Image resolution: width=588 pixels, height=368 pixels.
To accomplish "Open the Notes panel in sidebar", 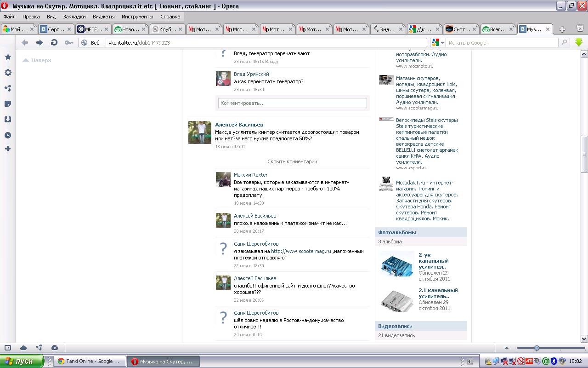I will 8,104.
